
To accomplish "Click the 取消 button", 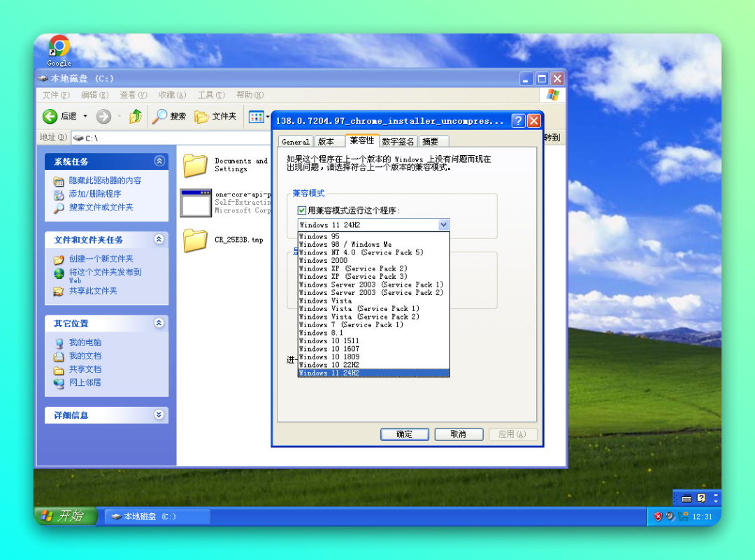I will (459, 434).
